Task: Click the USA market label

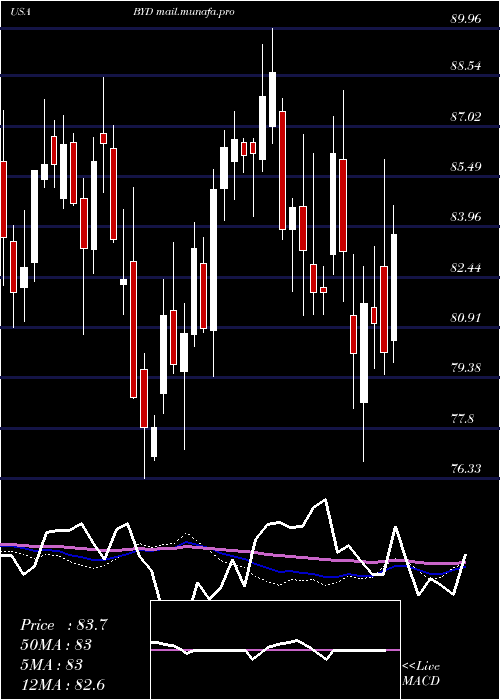Action: coord(21,12)
